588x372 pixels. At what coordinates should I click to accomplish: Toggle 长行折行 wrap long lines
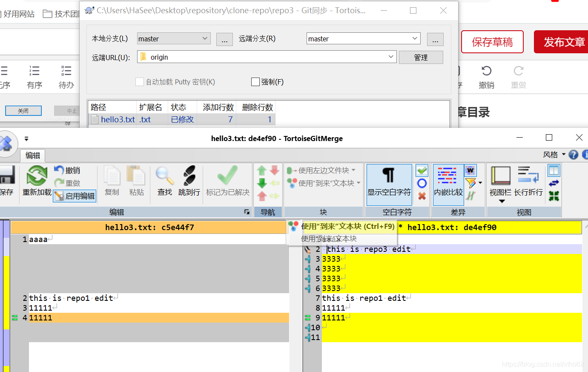click(x=528, y=181)
